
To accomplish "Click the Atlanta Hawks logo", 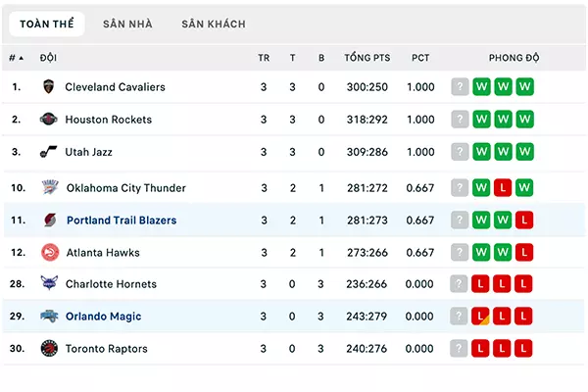I will click(x=50, y=252).
